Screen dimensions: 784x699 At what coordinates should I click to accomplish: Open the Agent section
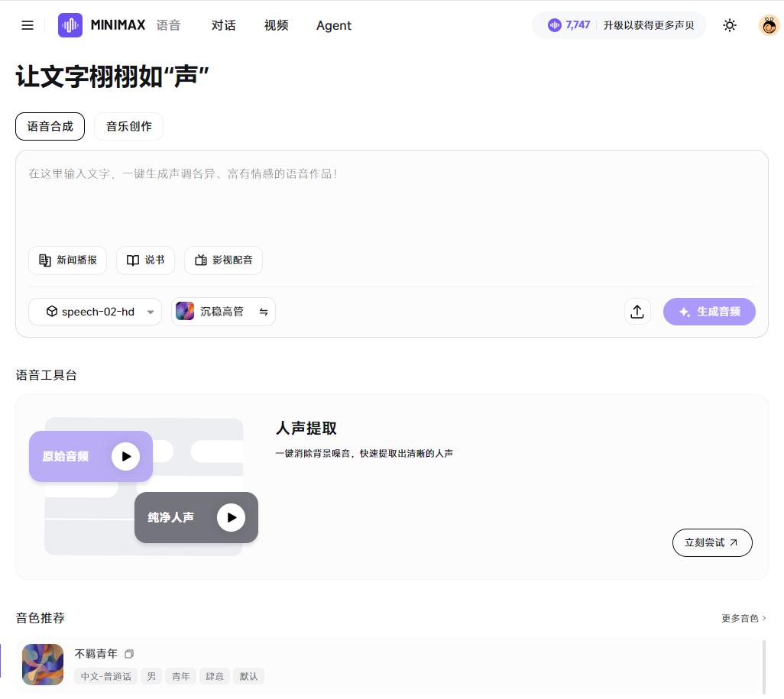click(333, 25)
